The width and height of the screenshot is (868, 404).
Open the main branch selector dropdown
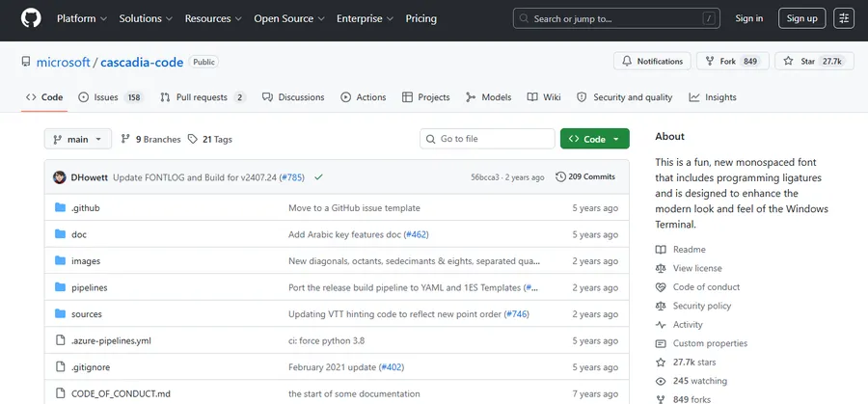[77, 139]
